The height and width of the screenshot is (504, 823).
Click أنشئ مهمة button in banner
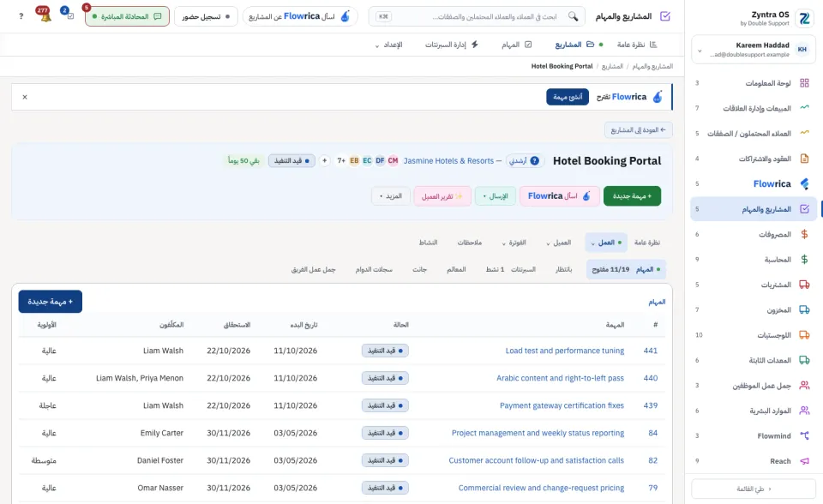568,97
